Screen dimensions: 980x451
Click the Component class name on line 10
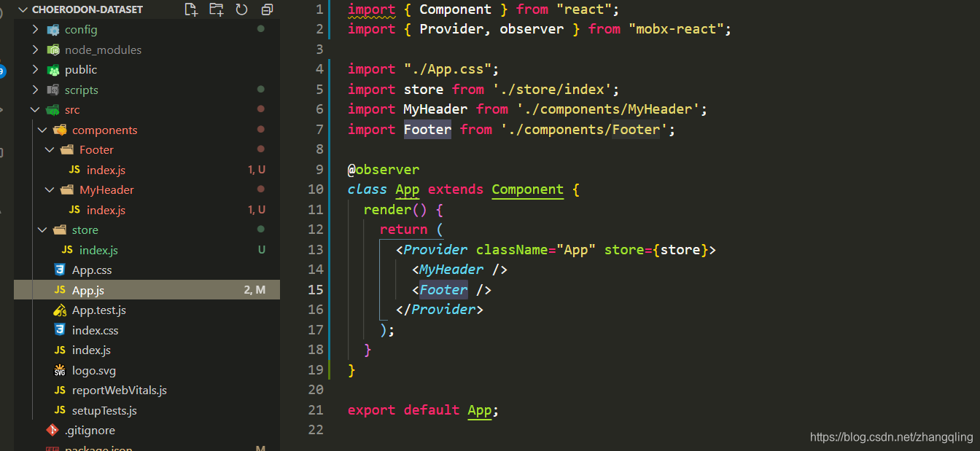[527, 189]
